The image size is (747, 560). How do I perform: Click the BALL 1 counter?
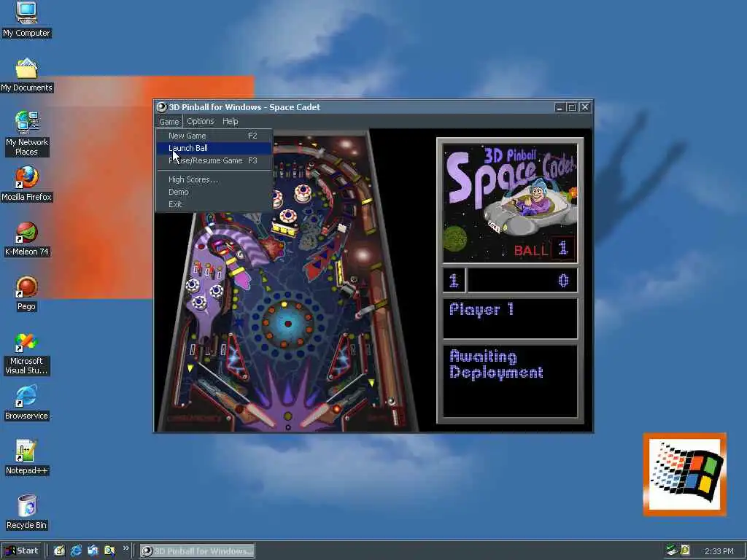coord(544,249)
